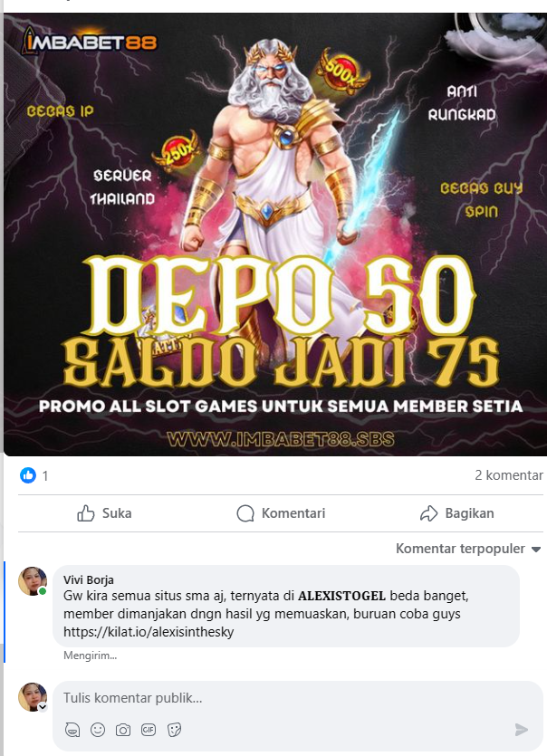
Task: Open the GIF picker
Action: 149,730
